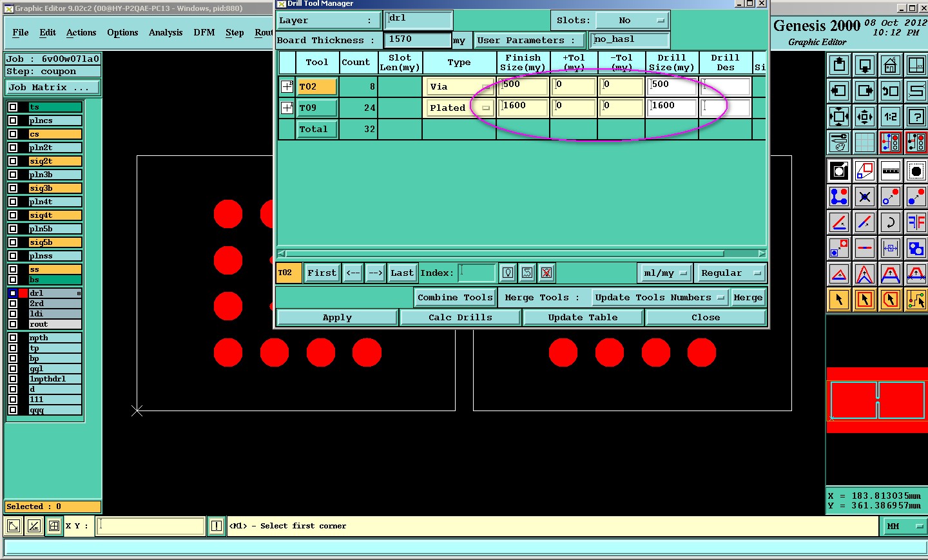The width and height of the screenshot is (928, 560).
Task: Click the red board overview thumbnail
Action: click(x=877, y=400)
